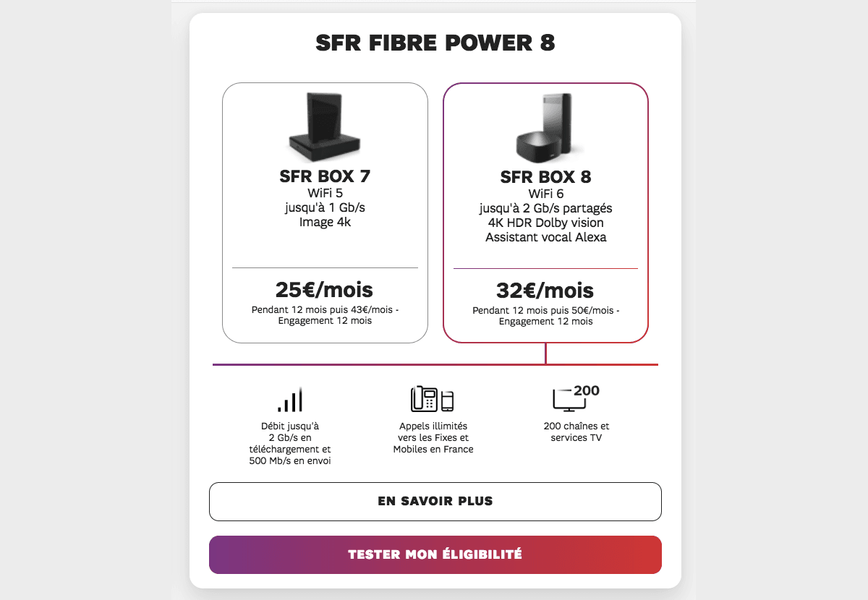Click the "Appels illimités" description text
Viewport: 868px width, 600px height.
pyautogui.click(x=433, y=437)
